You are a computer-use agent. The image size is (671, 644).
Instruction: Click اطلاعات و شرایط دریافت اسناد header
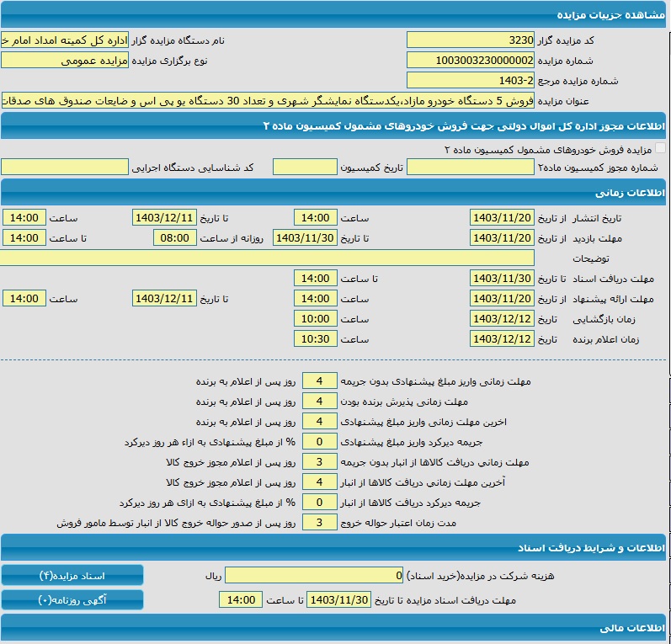[x=333, y=547]
